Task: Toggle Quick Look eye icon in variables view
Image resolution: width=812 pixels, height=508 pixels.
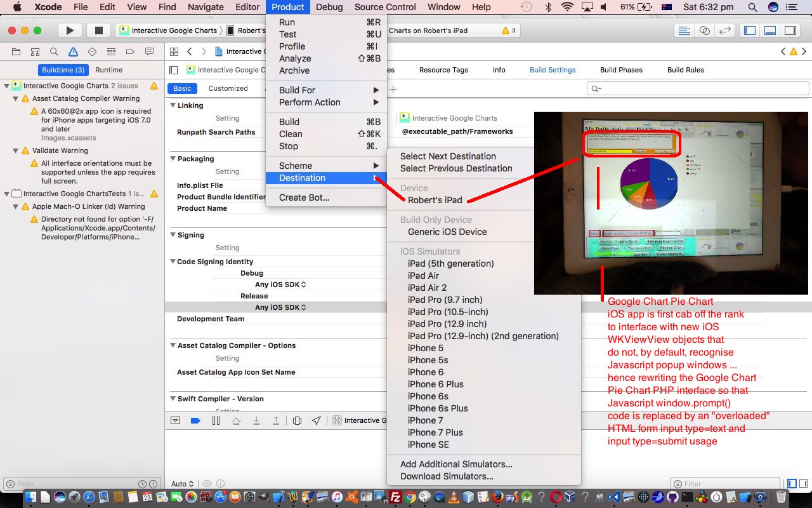Action: [x=207, y=484]
